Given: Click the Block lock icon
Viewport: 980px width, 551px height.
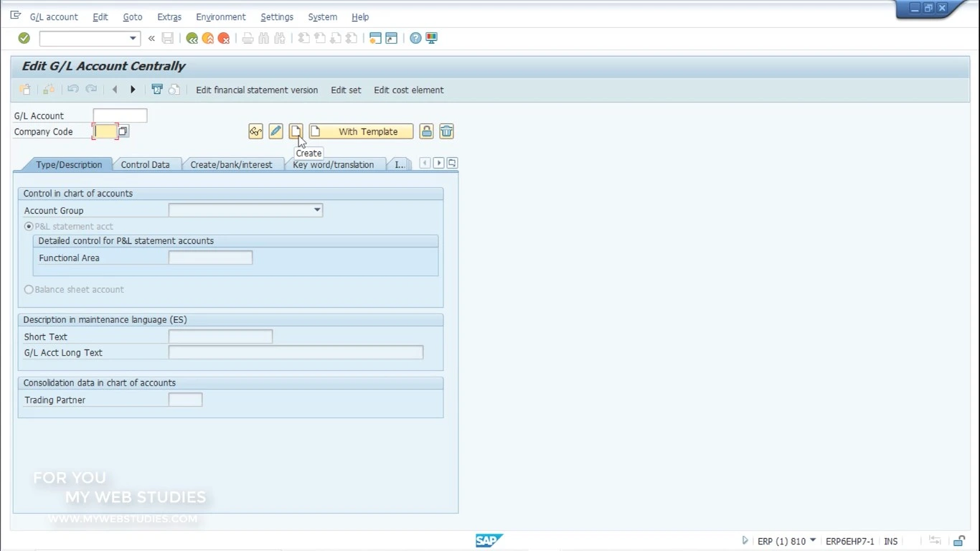Looking at the screenshot, I should tap(426, 131).
